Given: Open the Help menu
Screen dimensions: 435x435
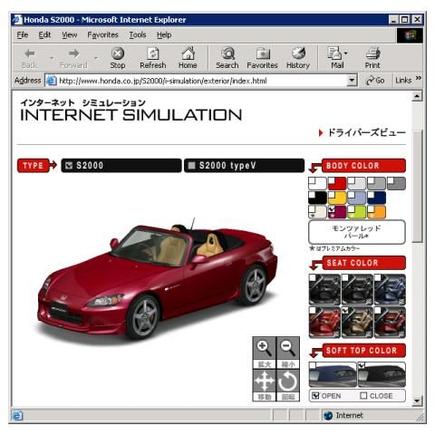Looking at the screenshot, I should tap(164, 35).
